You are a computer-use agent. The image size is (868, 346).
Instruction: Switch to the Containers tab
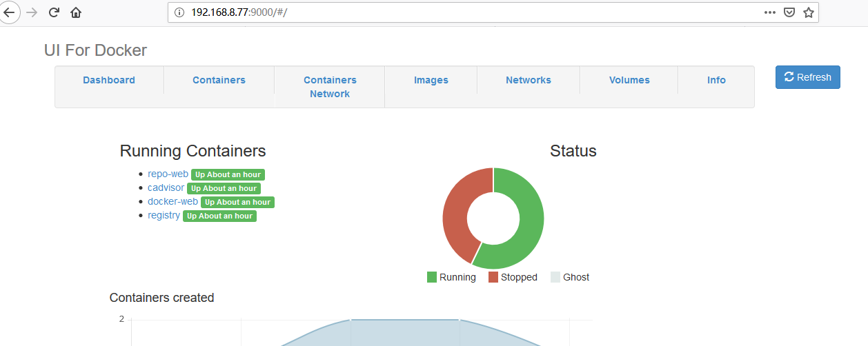point(219,80)
